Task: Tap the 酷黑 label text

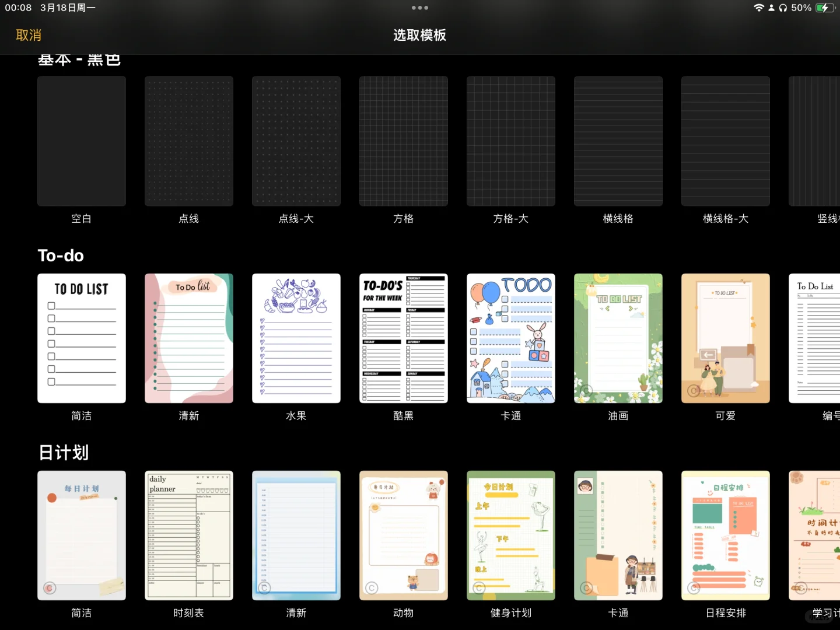Action: pos(404,416)
